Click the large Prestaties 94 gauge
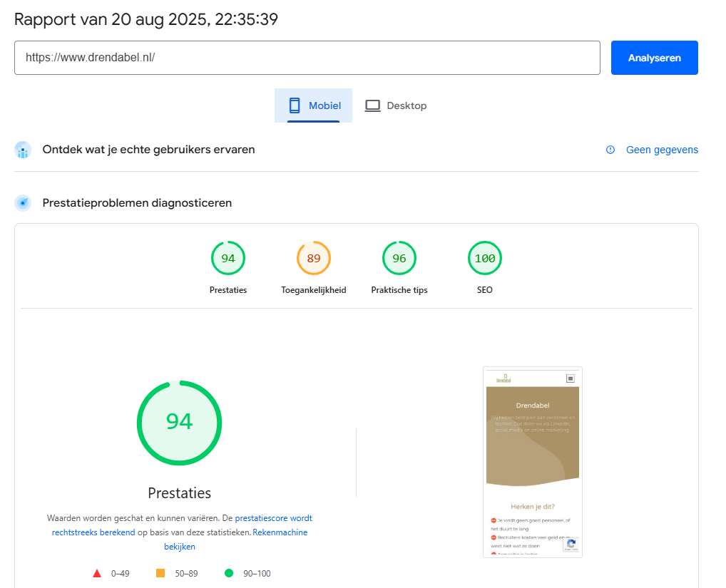The image size is (726, 588). tap(179, 422)
